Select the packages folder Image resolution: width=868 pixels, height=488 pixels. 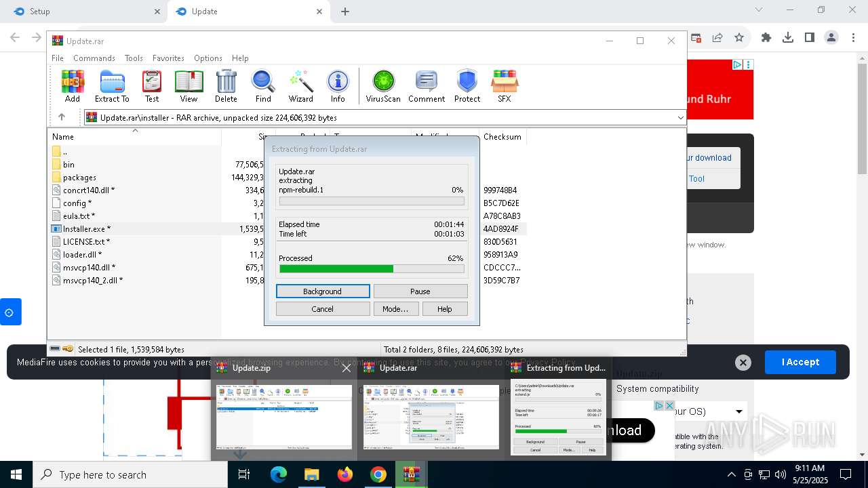[x=79, y=178]
